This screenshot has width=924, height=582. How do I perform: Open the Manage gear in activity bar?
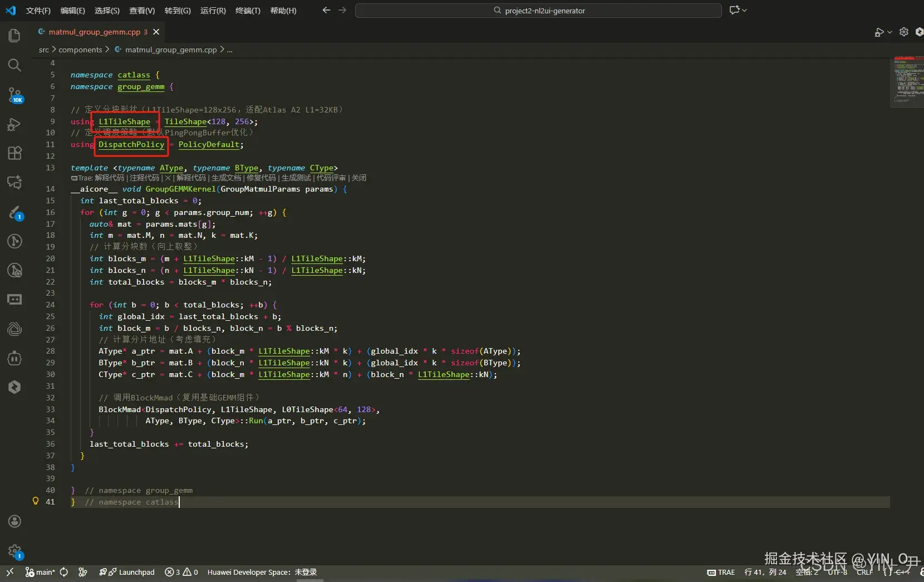point(14,551)
